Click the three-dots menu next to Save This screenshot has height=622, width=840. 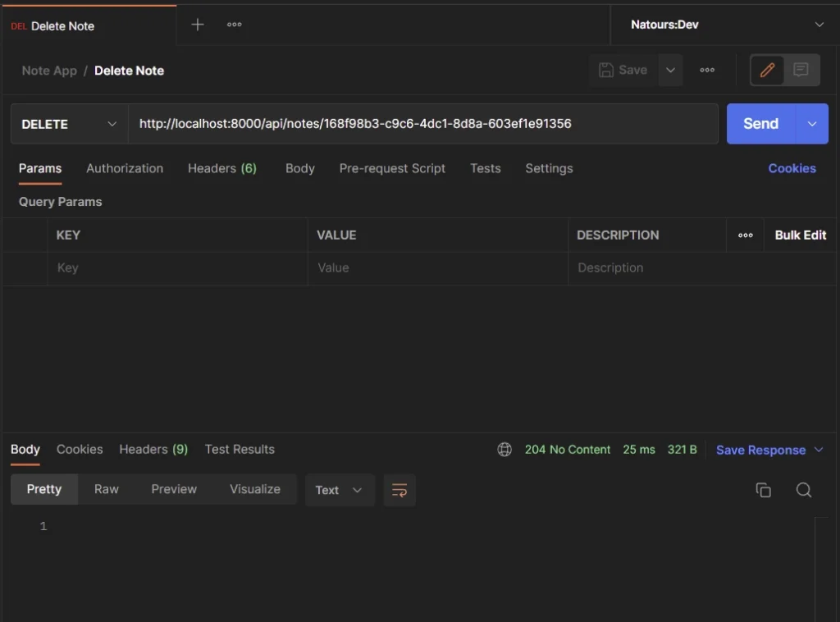point(707,71)
